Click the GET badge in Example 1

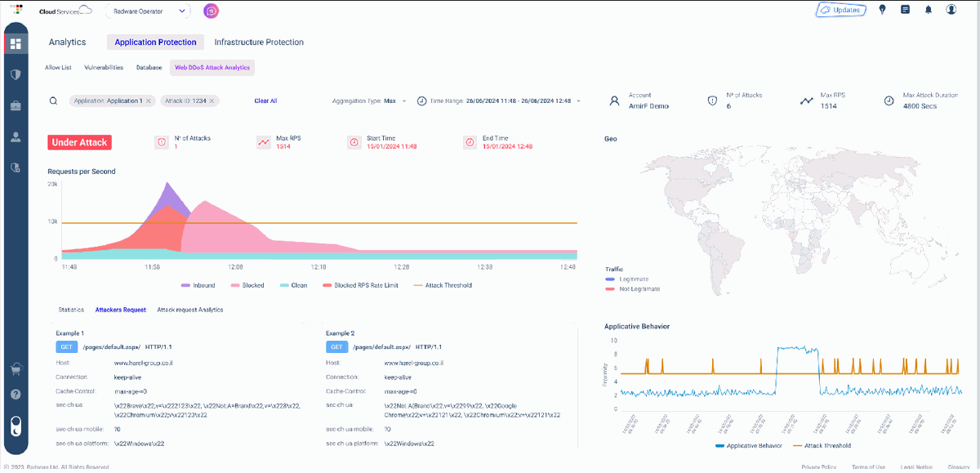pyautogui.click(x=66, y=347)
